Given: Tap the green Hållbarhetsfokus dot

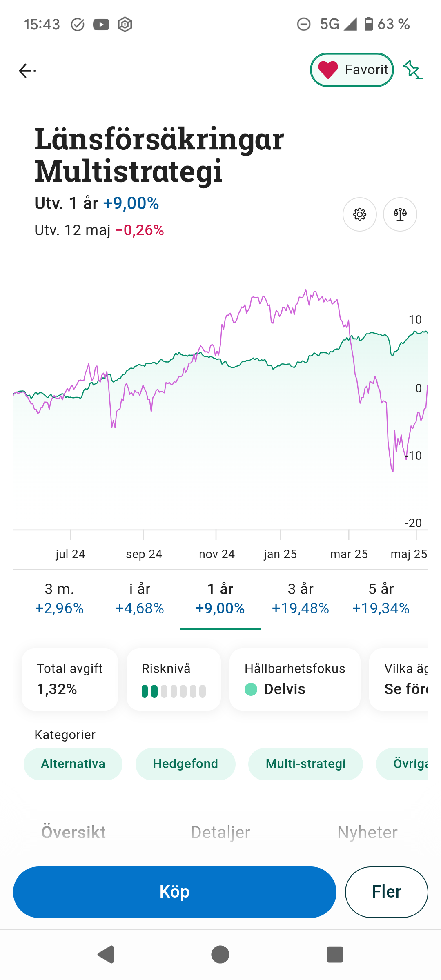Looking at the screenshot, I should click(251, 689).
